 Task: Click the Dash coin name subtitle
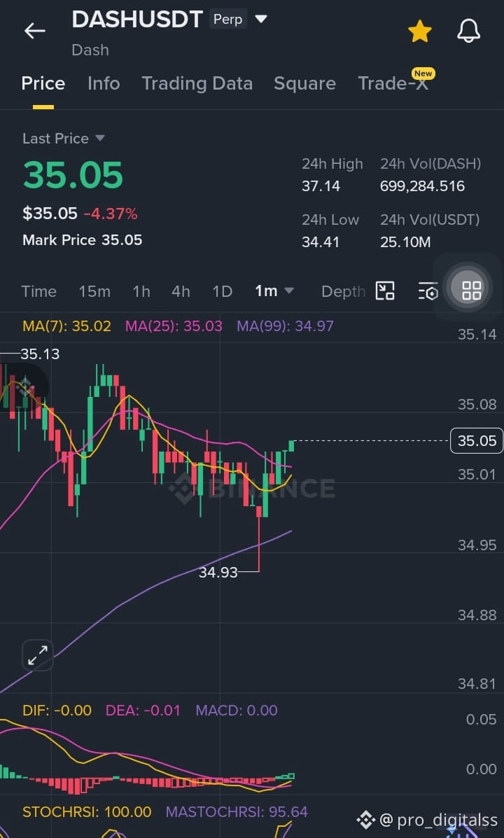coord(90,50)
